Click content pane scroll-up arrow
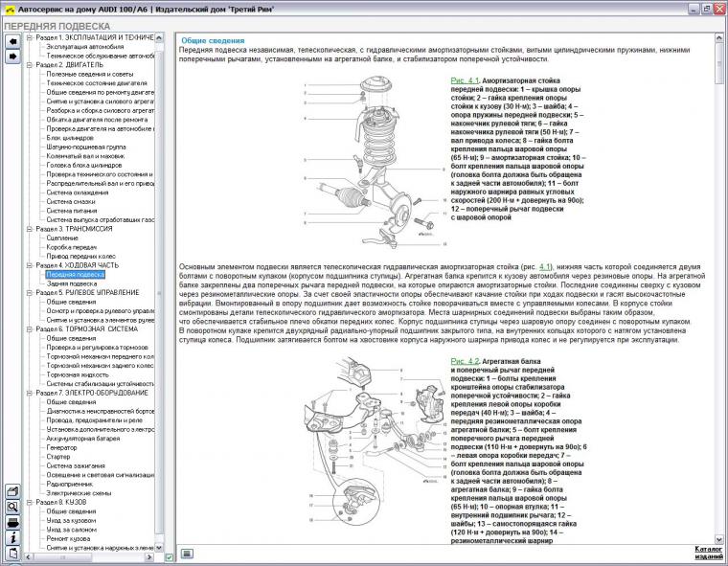 point(719,37)
